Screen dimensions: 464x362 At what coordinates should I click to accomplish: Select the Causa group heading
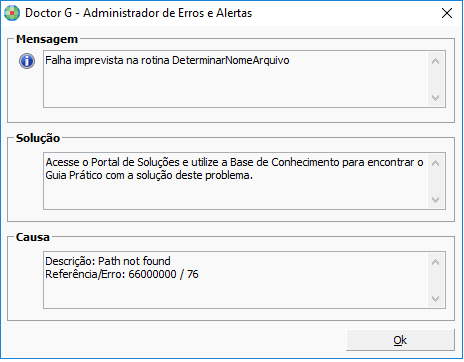pos(33,237)
